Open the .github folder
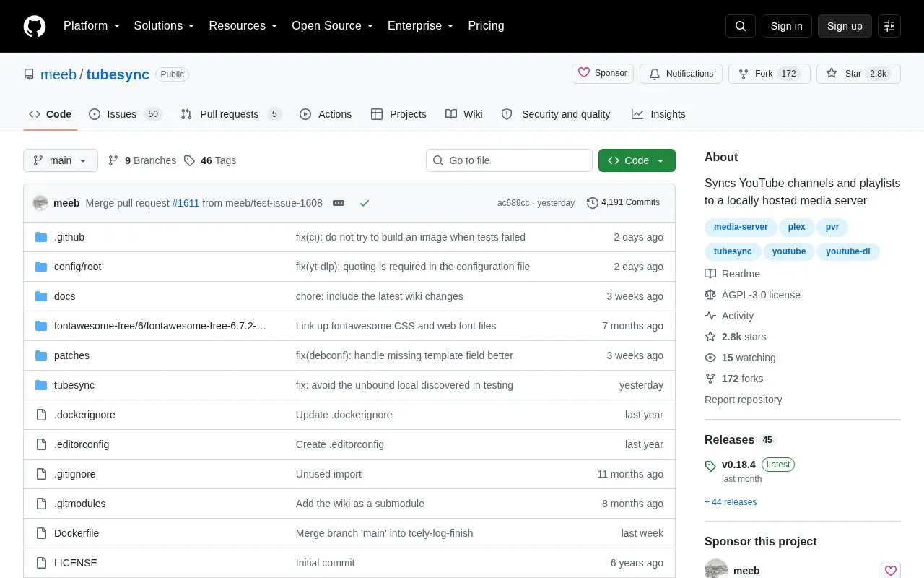924x578 pixels. [69, 237]
